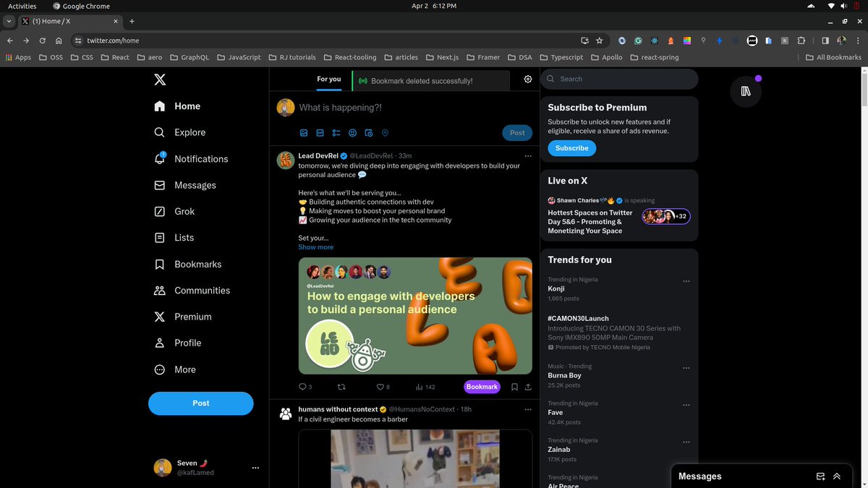Open options menu on Lead DevRel's post
The image size is (868, 488).
pyautogui.click(x=527, y=156)
